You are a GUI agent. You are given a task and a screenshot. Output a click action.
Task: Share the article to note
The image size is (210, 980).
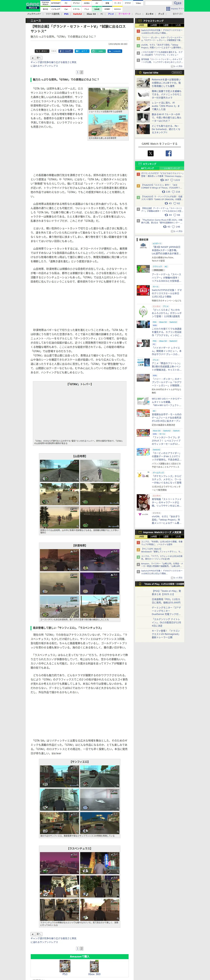click(98, 51)
